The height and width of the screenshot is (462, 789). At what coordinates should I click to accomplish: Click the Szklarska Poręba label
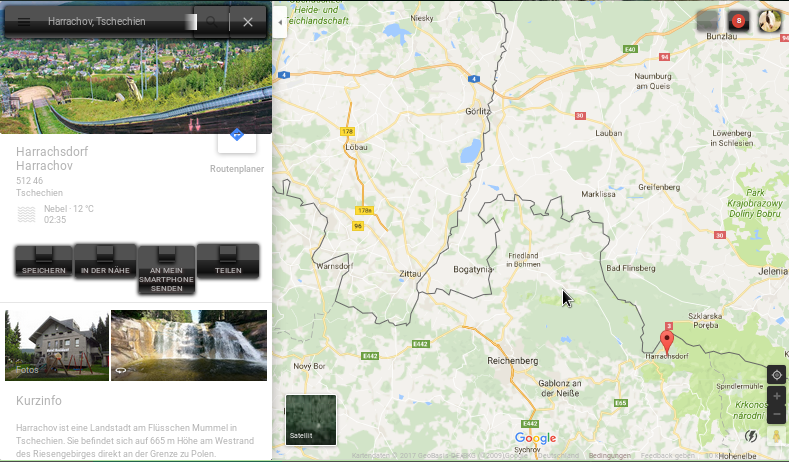tap(705, 321)
